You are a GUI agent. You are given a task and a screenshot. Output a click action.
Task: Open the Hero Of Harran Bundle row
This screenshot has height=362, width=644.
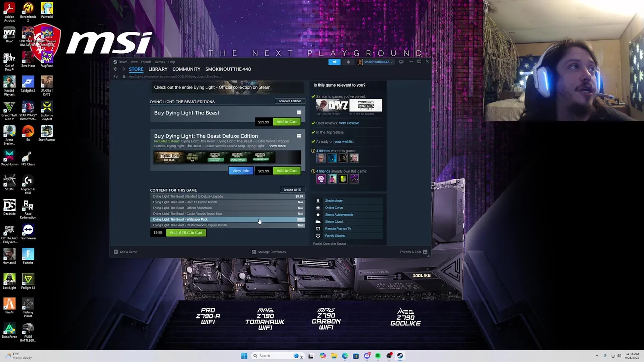(x=227, y=202)
